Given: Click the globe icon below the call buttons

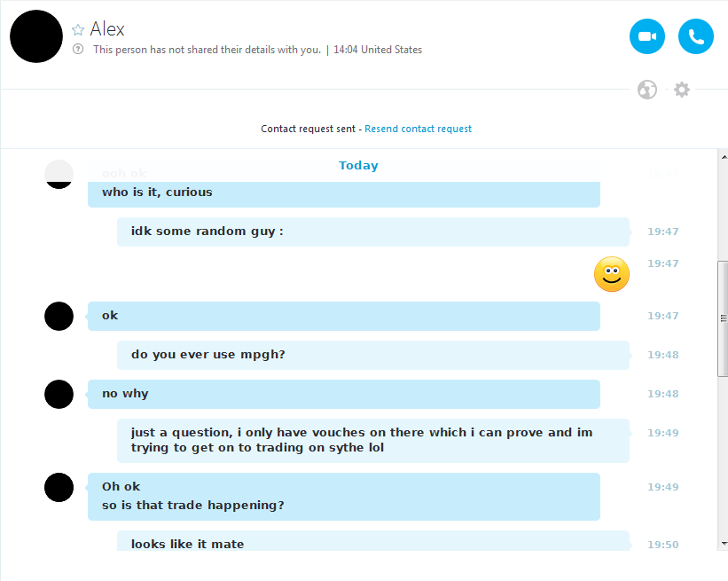Looking at the screenshot, I should pos(647,90).
